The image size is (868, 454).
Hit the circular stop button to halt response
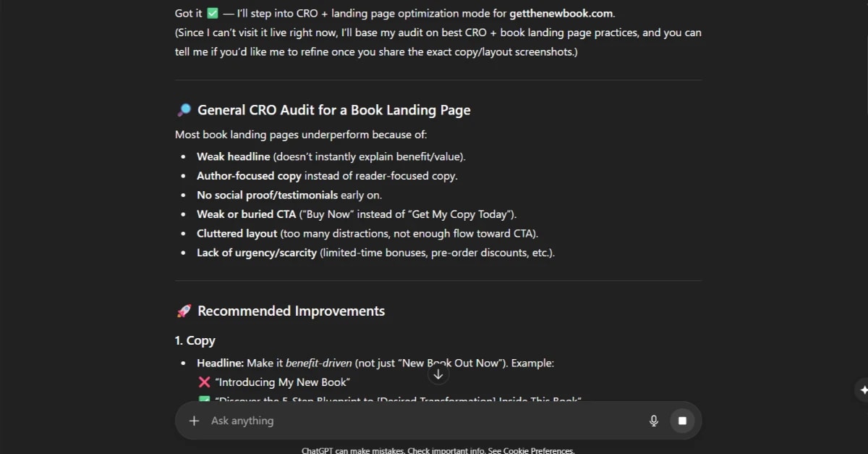coord(681,420)
